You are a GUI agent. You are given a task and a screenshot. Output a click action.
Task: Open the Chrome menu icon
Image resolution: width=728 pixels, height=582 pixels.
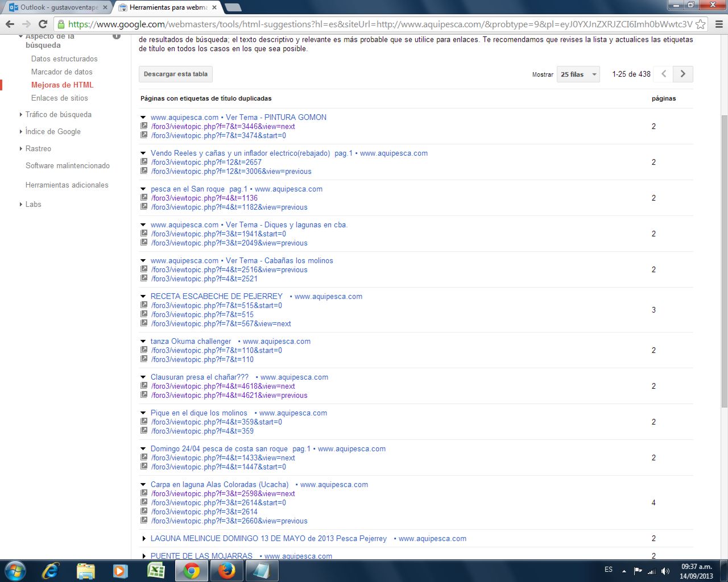(718, 24)
